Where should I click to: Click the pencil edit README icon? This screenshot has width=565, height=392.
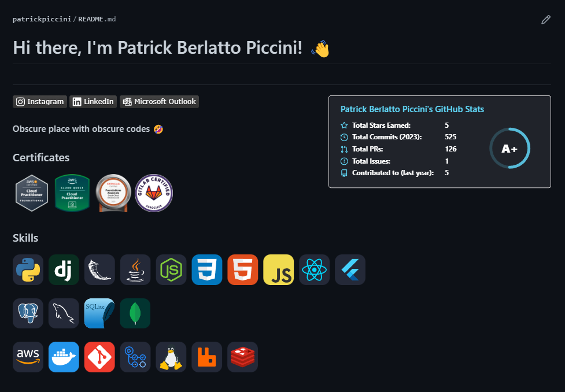click(545, 20)
